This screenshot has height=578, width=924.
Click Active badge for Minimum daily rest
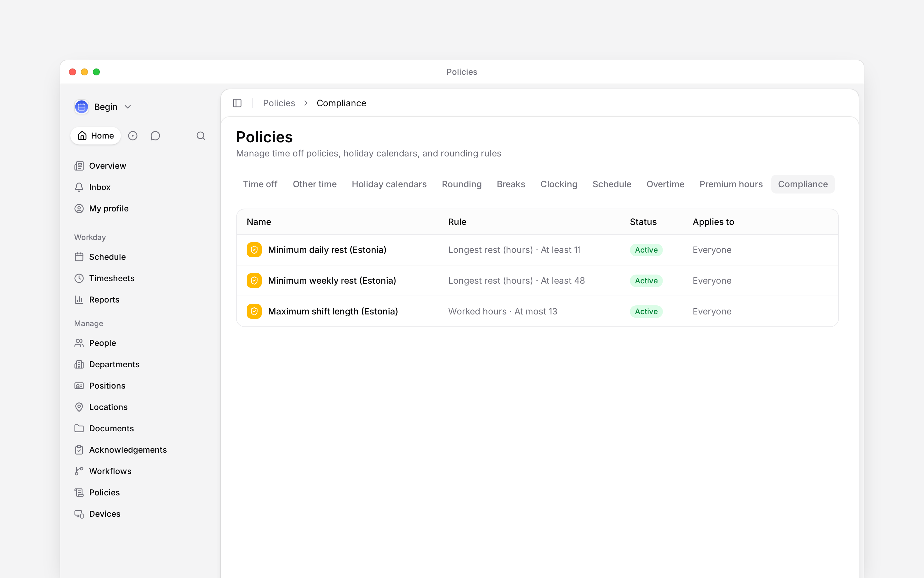[x=646, y=250]
